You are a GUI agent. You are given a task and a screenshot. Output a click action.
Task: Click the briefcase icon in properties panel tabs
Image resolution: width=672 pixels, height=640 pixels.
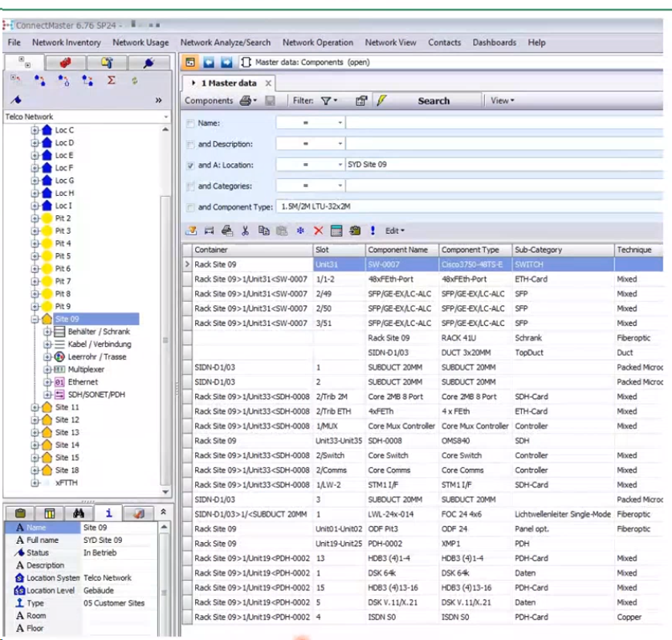(x=20, y=512)
